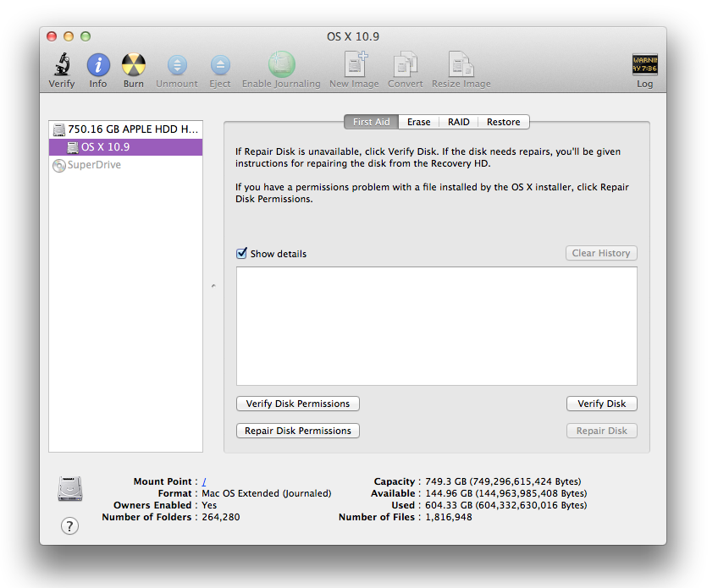Open the Info toolbar icon

pyautogui.click(x=98, y=65)
